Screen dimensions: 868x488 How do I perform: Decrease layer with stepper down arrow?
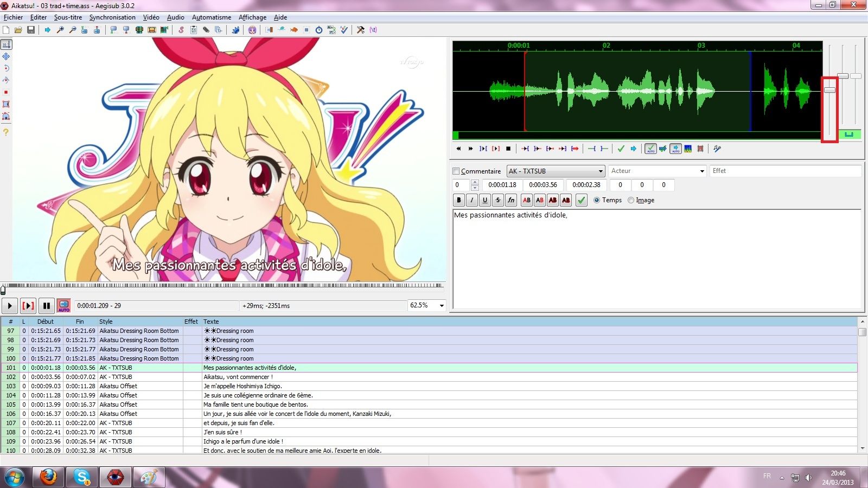475,188
